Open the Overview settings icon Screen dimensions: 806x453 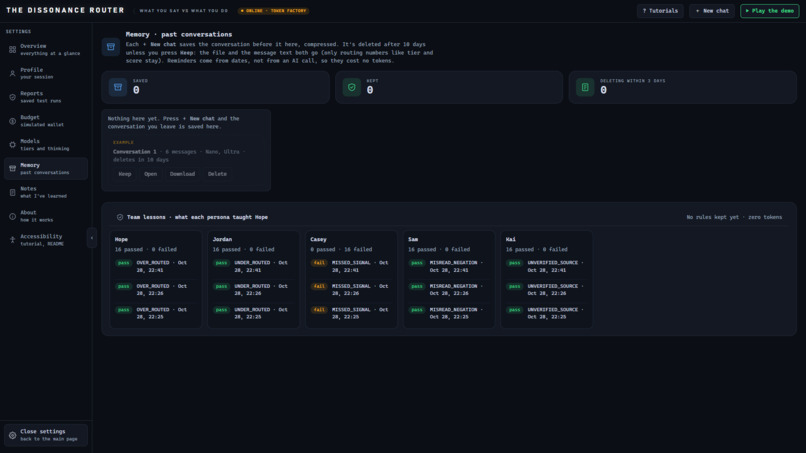click(12, 49)
